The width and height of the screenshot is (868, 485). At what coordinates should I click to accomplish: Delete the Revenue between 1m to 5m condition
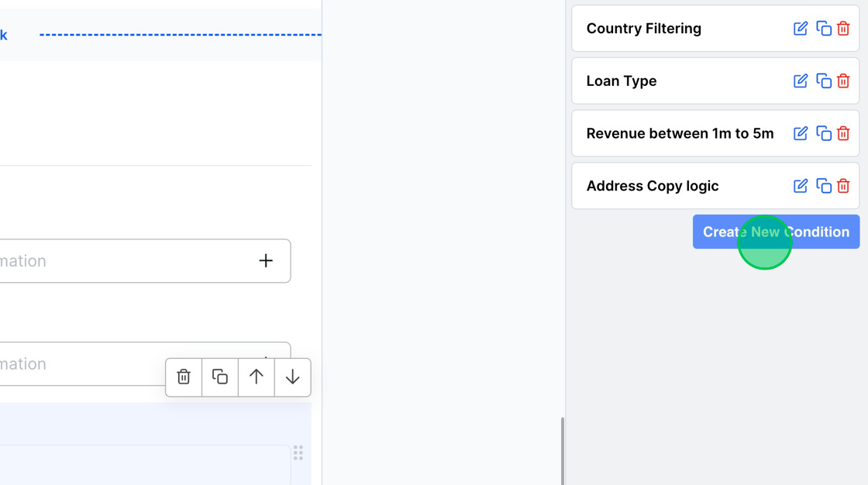pos(843,134)
